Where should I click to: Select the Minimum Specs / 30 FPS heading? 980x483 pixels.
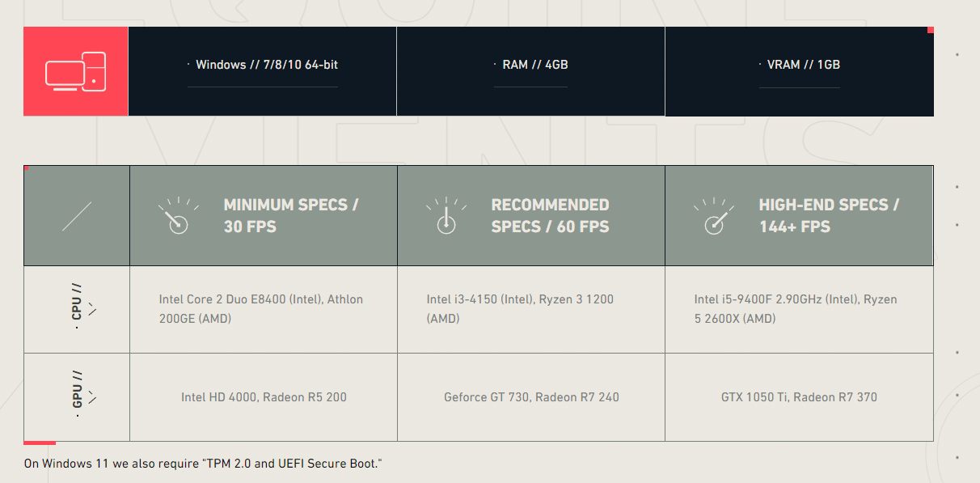click(x=290, y=216)
